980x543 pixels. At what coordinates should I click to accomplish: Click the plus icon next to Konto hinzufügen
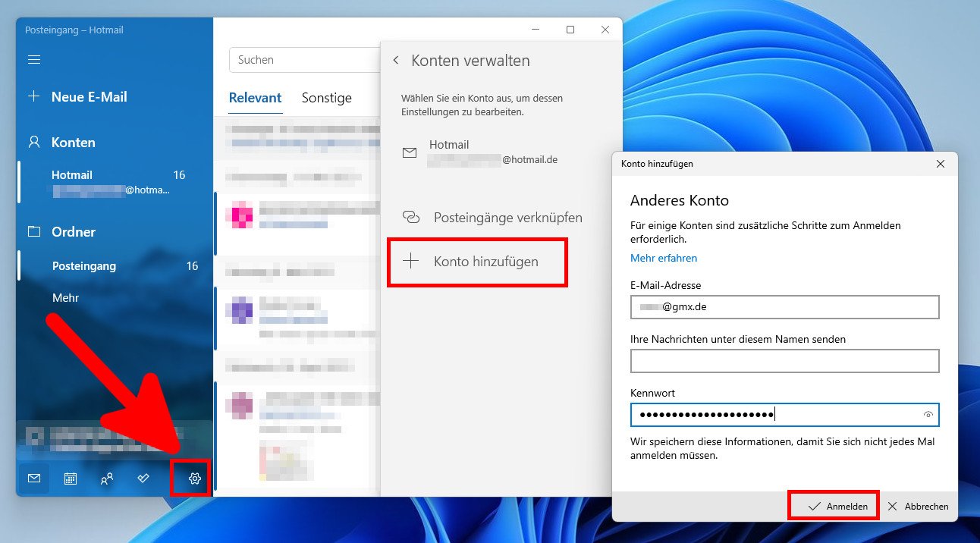coord(410,261)
